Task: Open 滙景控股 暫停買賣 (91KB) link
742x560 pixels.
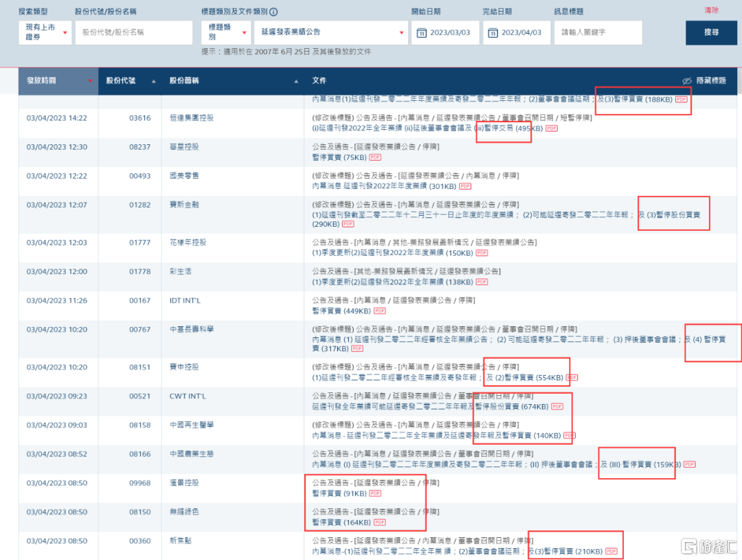Action: pyautogui.click(x=339, y=493)
